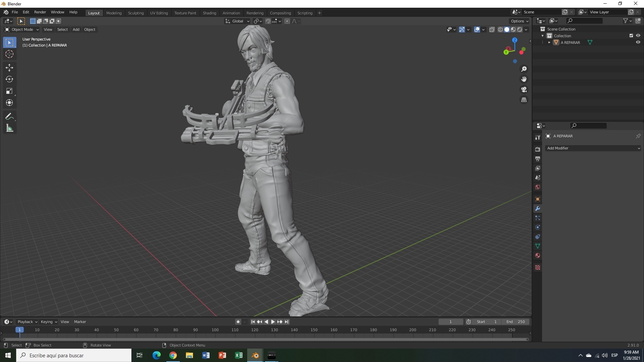Open the Render Properties tab
The image size is (644, 362).
538,149
